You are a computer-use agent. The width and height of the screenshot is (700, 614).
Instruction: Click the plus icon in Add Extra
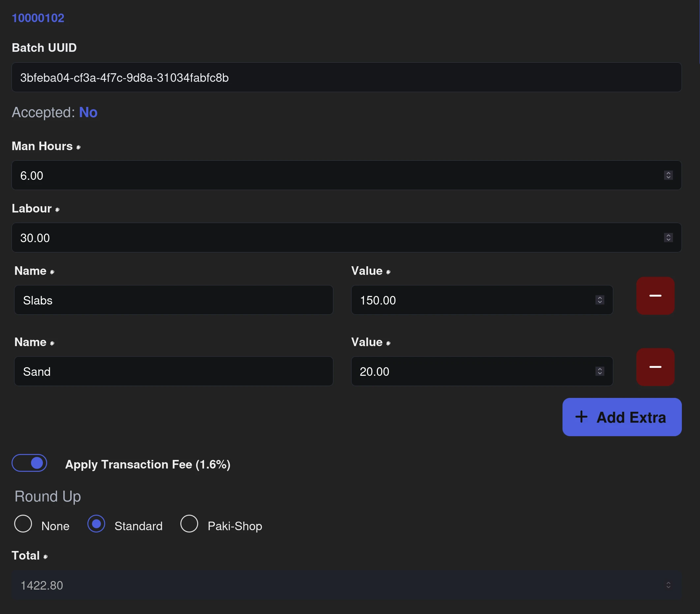tap(581, 417)
